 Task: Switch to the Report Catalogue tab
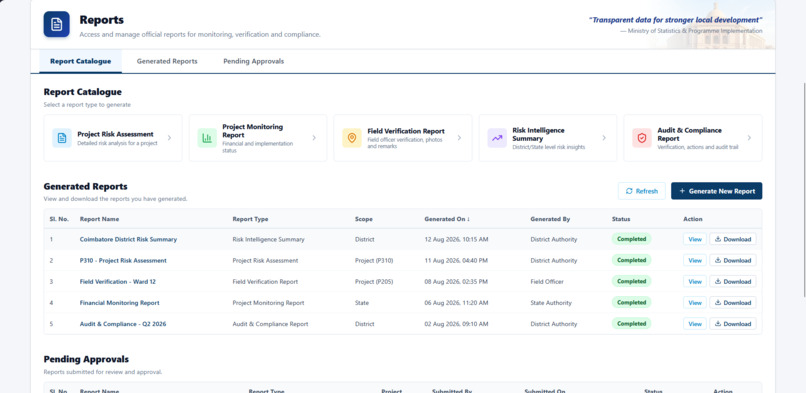[81, 61]
